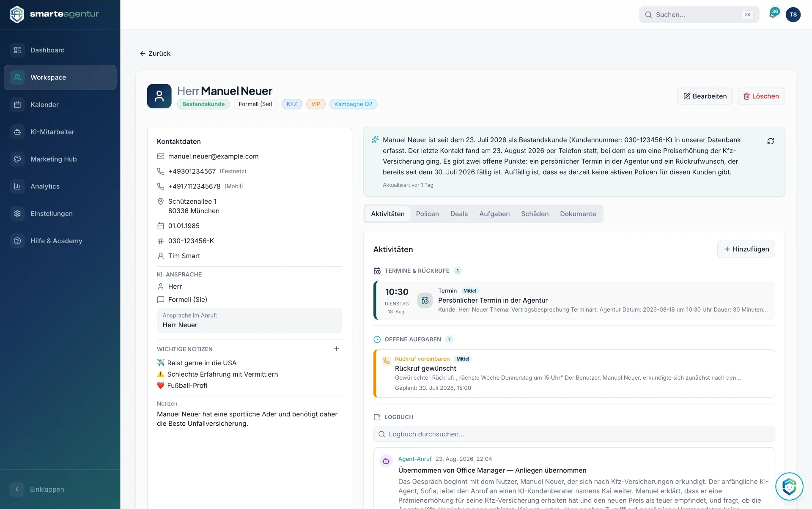Click the Bearbeiten button
Image resolution: width=812 pixels, height=509 pixels.
(705, 96)
